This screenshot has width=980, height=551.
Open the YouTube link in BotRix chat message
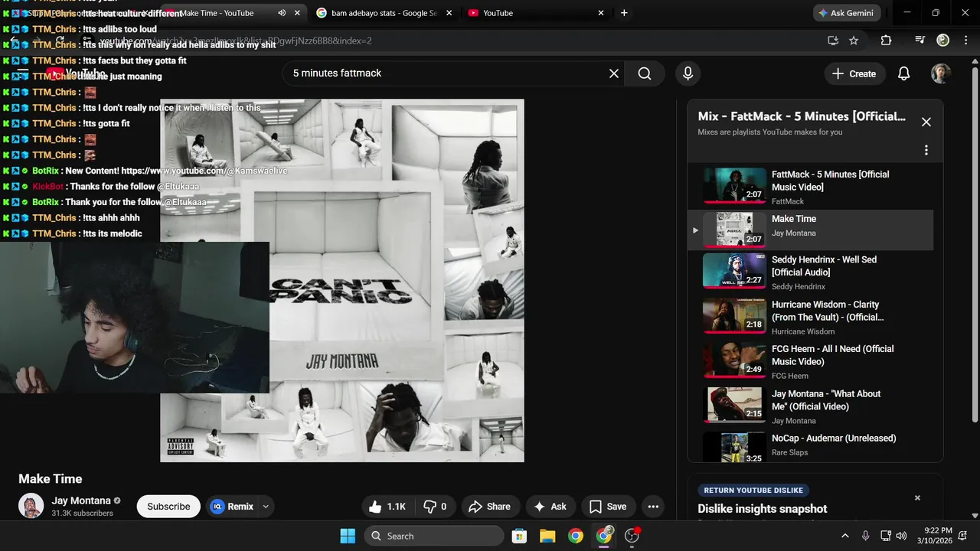pos(204,171)
